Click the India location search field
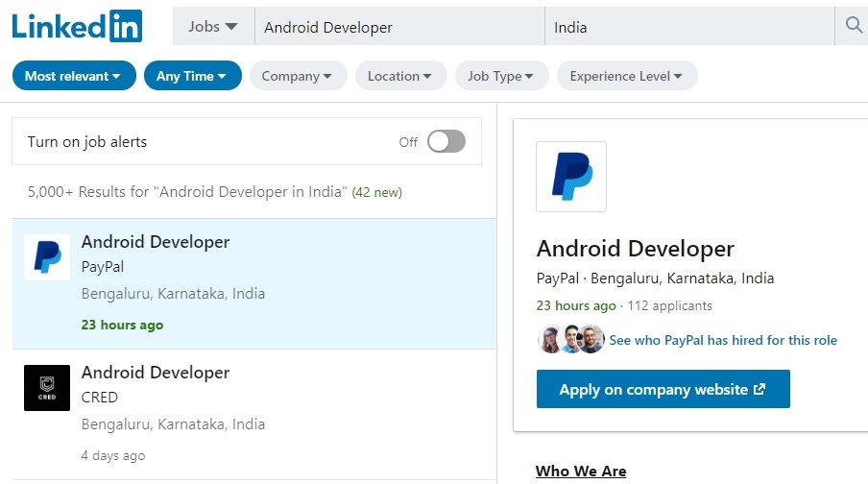The width and height of the screenshot is (868, 484). [688, 27]
